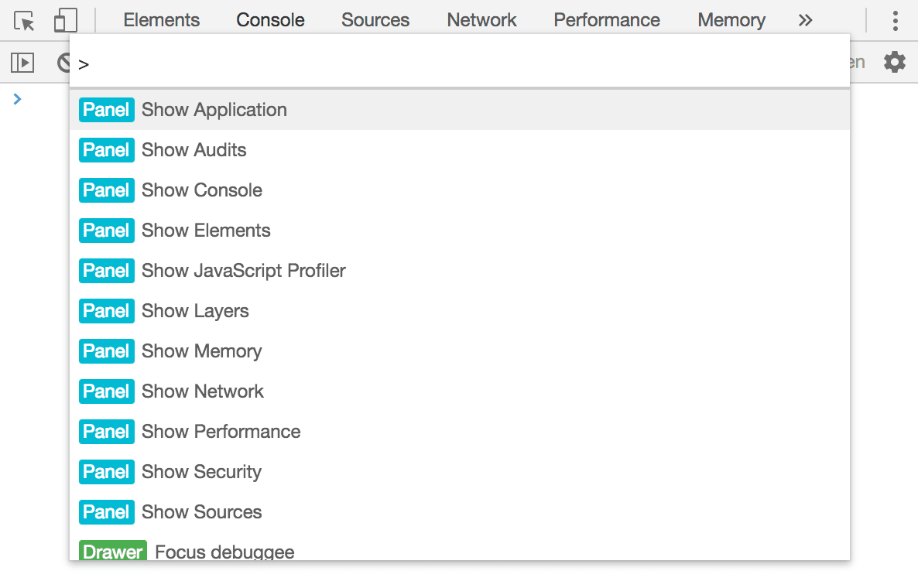918x588 pixels.
Task: Toggle the device toolbar icon
Action: coord(66,19)
